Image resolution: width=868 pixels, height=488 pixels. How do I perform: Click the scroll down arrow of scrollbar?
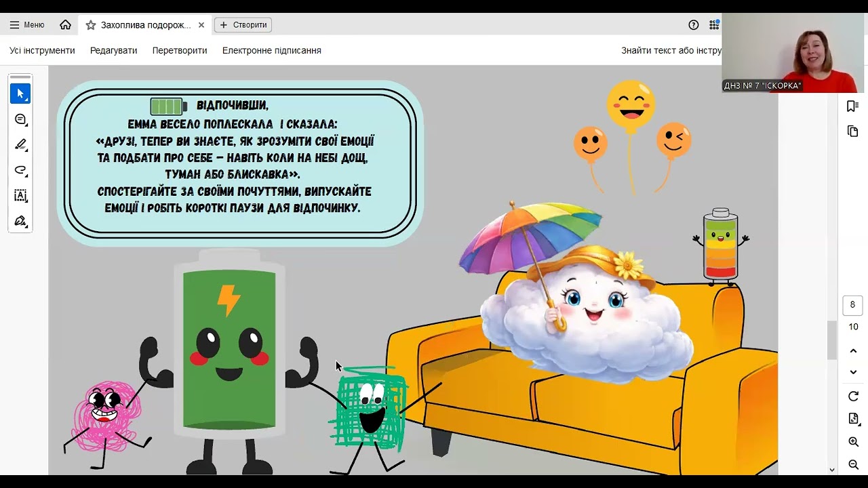click(x=832, y=469)
